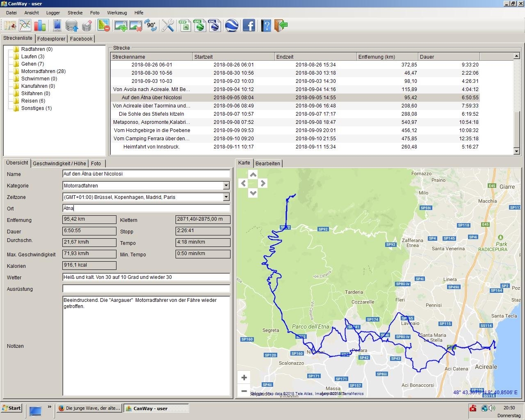Expand the Zeitzone dropdown list

[x=226, y=197]
